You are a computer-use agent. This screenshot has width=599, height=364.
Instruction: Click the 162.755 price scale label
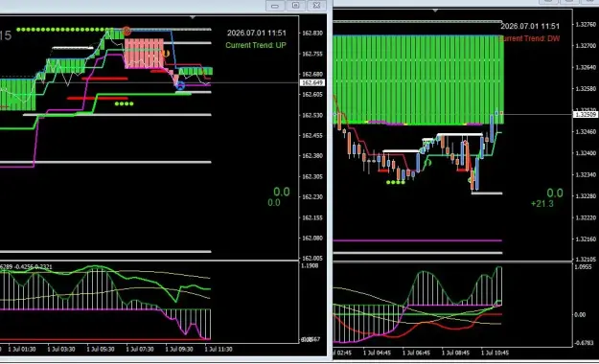coord(312,54)
